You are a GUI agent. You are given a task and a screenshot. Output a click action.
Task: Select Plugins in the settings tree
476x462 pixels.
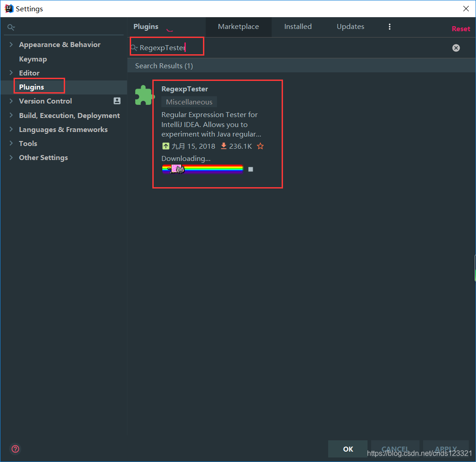click(32, 87)
